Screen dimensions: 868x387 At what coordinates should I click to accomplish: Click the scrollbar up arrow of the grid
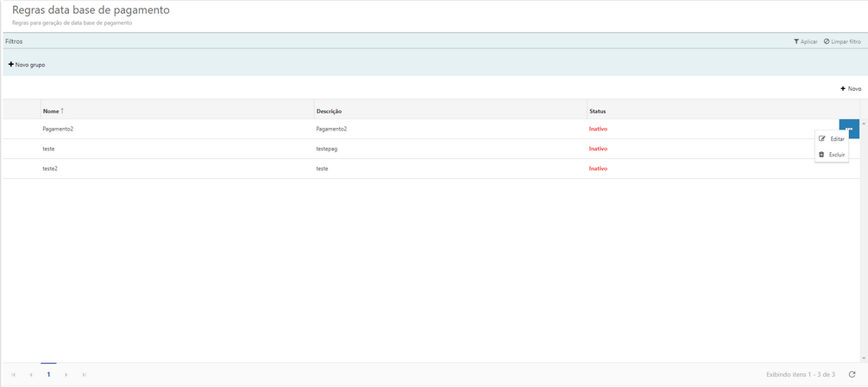[864, 124]
